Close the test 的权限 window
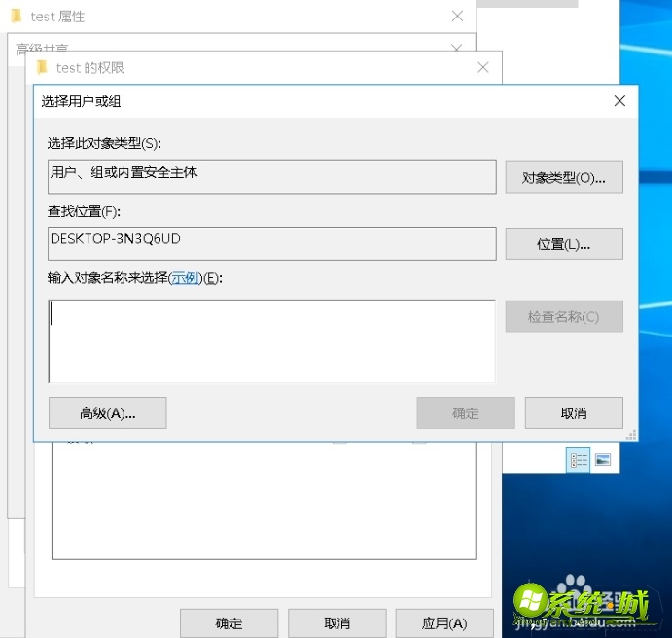This screenshot has width=672, height=638. [x=483, y=67]
